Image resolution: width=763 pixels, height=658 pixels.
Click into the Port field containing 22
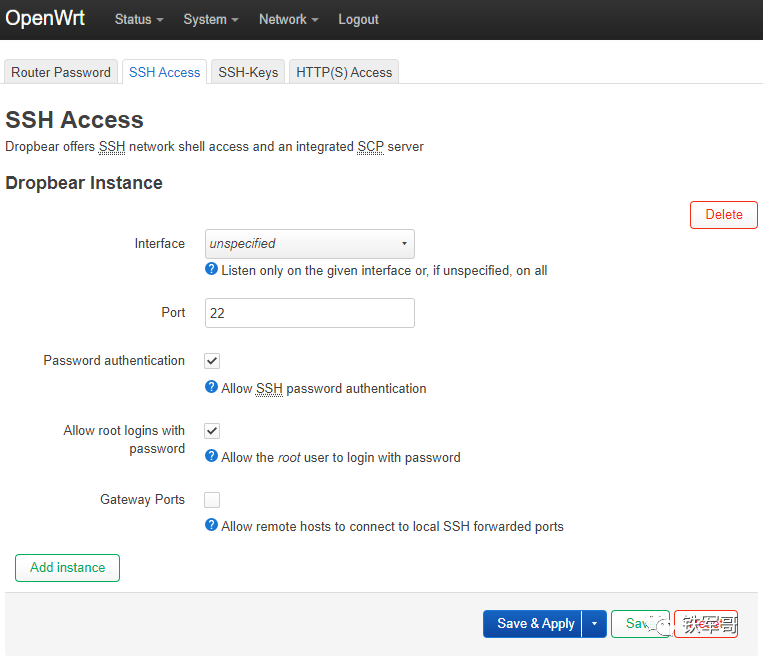coord(310,313)
